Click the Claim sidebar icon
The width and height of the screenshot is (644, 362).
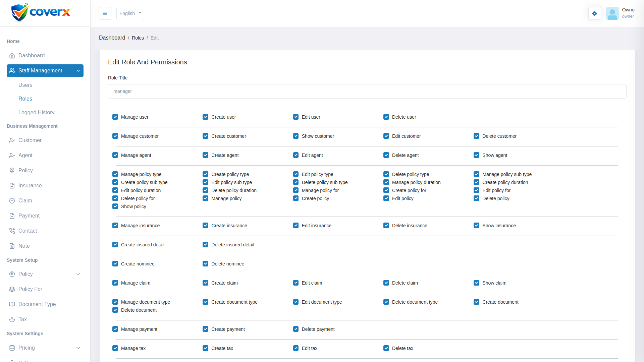(x=12, y=201)
